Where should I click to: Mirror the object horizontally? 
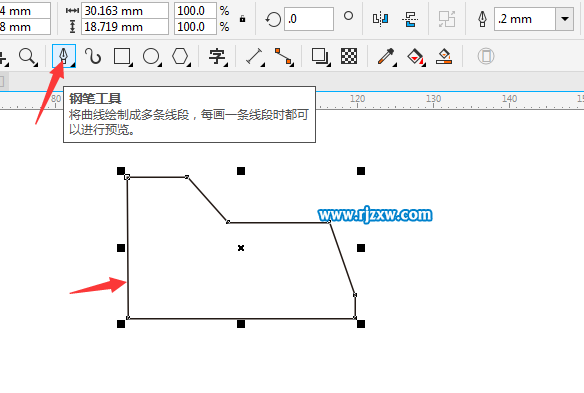click(381, 19)
